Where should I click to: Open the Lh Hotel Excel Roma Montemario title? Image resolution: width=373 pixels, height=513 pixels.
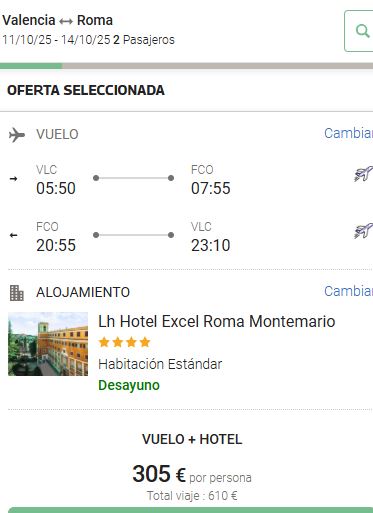click(x=217, y=322)
